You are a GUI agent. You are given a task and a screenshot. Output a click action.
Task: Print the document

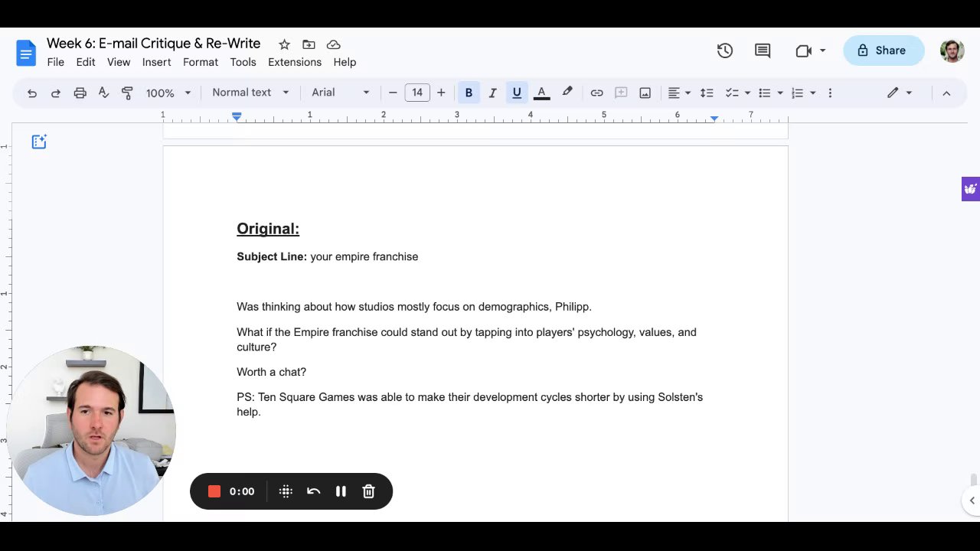80,93
